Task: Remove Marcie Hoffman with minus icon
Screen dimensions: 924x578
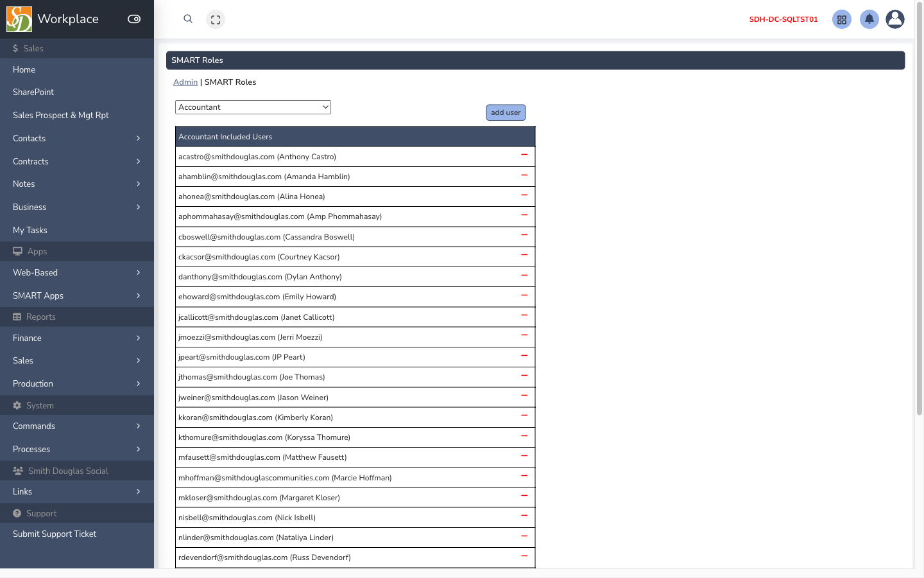Action: (x=524, y=476)
